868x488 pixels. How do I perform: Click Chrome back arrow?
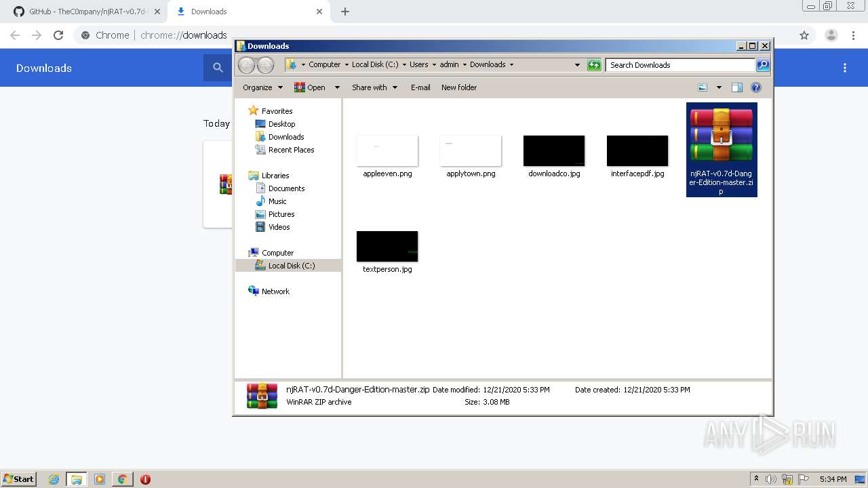(x=15, y=35)
